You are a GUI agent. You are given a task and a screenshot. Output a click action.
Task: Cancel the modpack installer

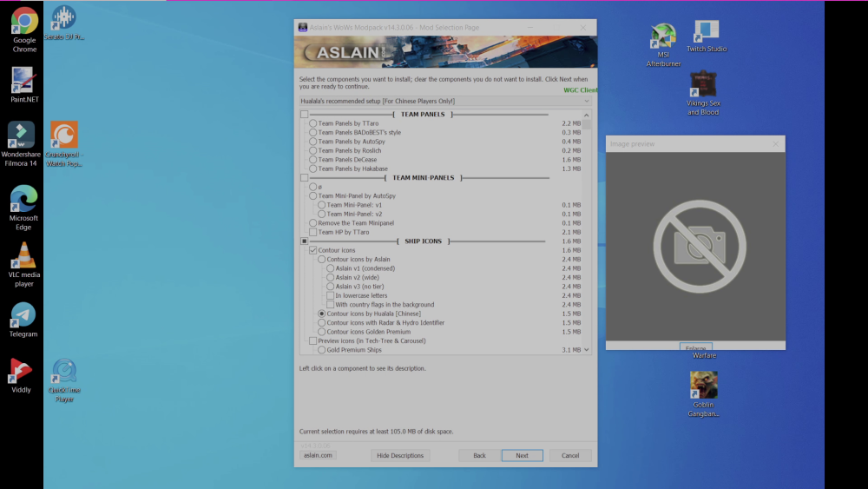coord(570,455)
